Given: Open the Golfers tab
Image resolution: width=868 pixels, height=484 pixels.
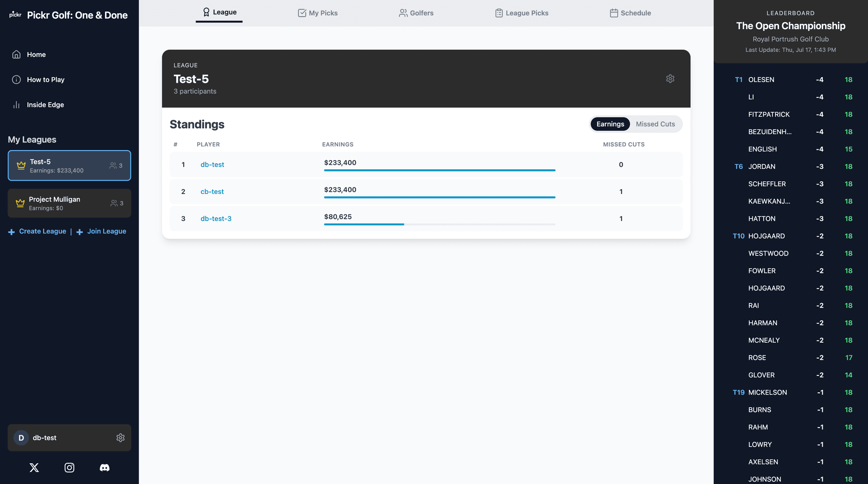Looking at the screenshot, I should coord(416,13).
